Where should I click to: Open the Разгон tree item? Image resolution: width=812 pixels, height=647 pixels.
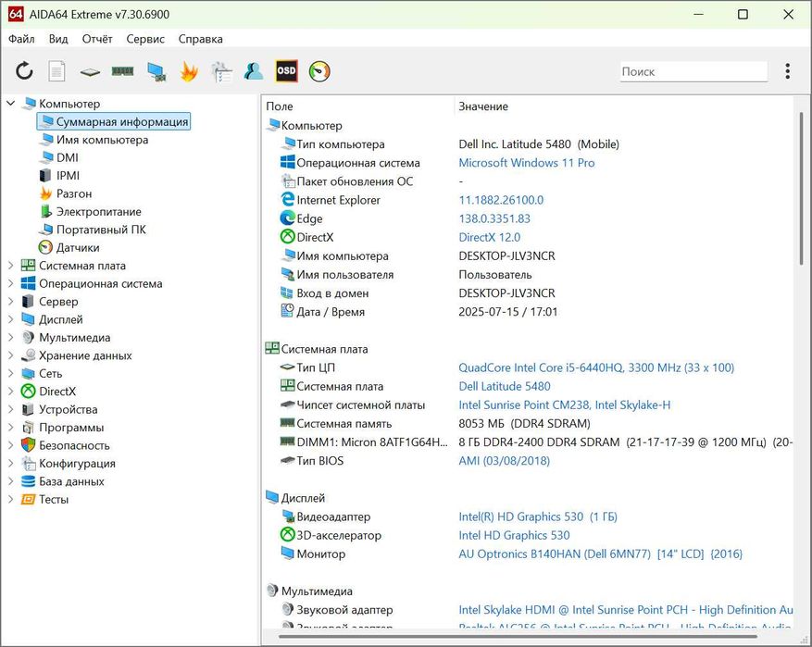point(74,193)
